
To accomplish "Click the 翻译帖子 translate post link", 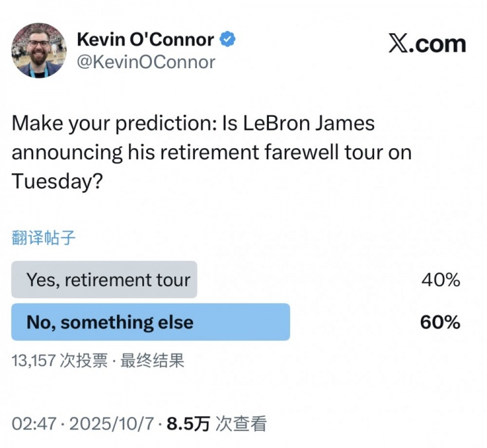I will [x=44, y=238].
